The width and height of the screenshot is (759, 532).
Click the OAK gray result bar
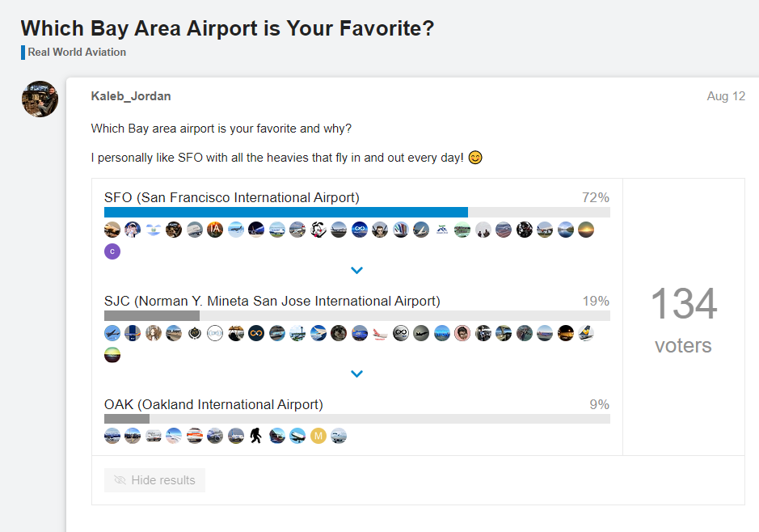pyautogui.click(x=127, y=420)
